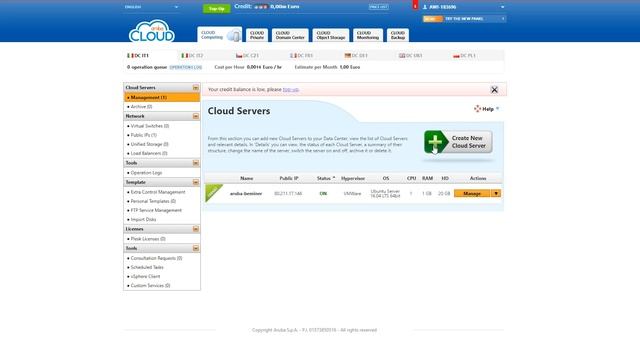Click the ON status of the server
Image resolution: width=640 pixels, height=360 pixels.
pos(323,193)
